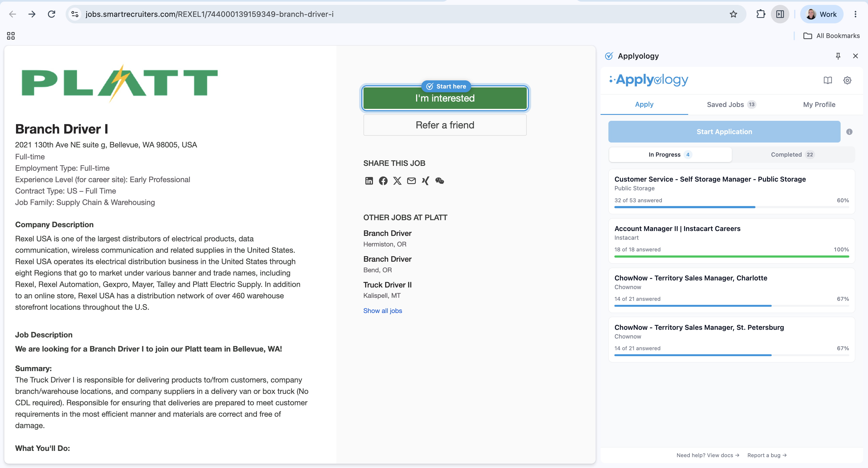Open browser Extensions puzzle icon

click(761, 14)
